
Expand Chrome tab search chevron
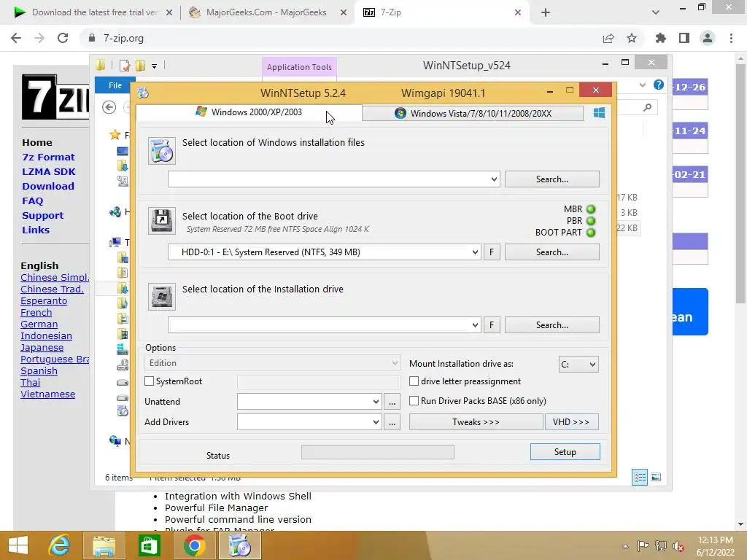tap(656, 12)
